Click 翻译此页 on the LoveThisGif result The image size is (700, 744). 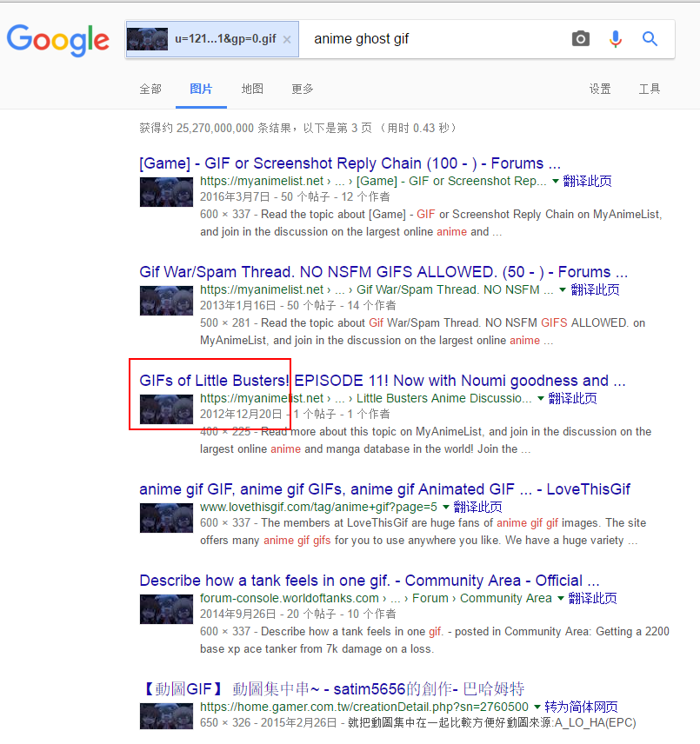coord(478,508)
